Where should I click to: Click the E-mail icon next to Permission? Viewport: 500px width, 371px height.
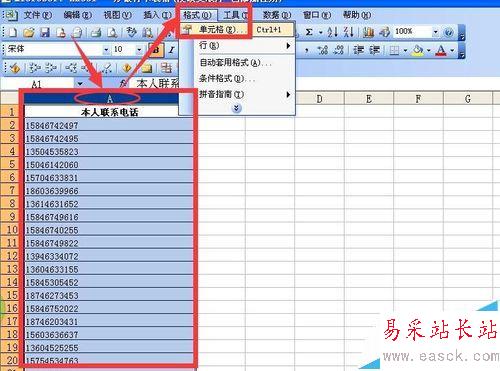(x=77, y=32)
